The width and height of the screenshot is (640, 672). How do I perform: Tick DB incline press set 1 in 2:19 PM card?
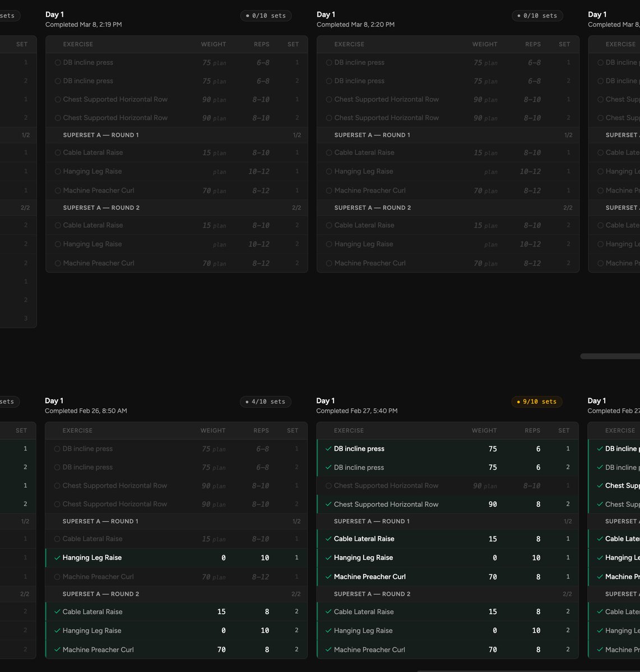tap(58, 63)
